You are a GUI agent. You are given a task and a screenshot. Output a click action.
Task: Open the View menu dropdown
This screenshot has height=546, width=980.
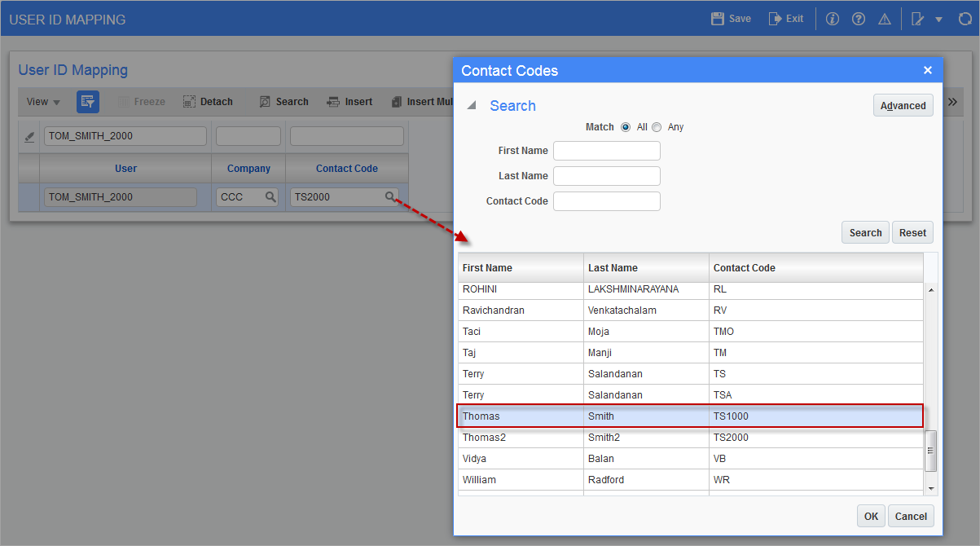(43, 102)
